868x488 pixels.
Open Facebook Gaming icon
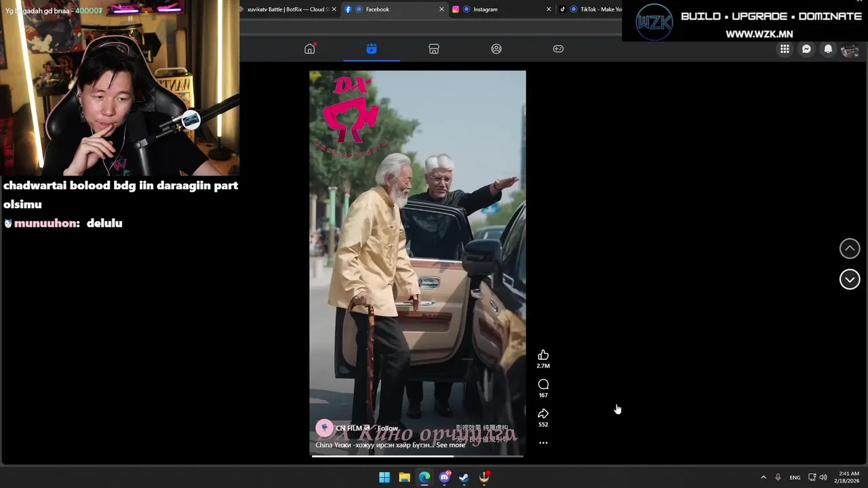tap(558, 49)
